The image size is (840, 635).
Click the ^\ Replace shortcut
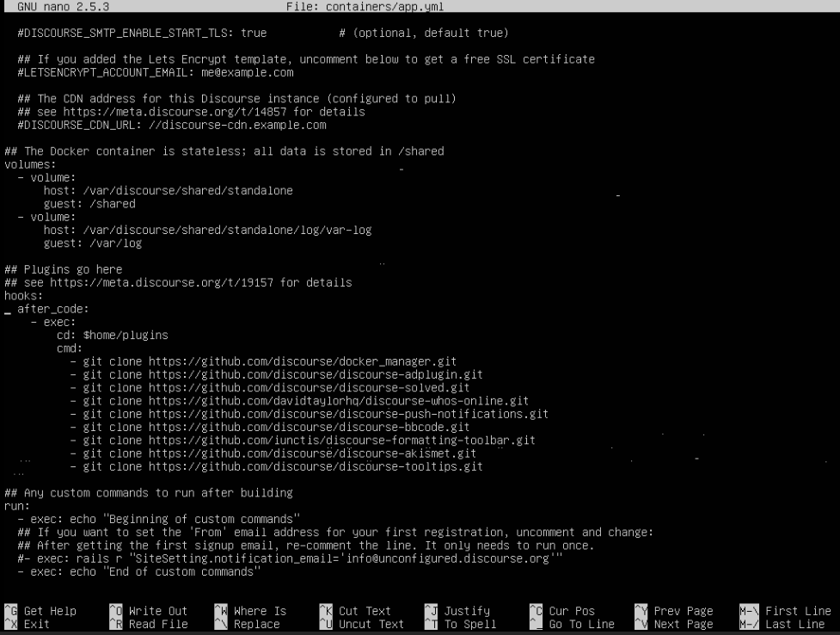[x=247, y=625]
